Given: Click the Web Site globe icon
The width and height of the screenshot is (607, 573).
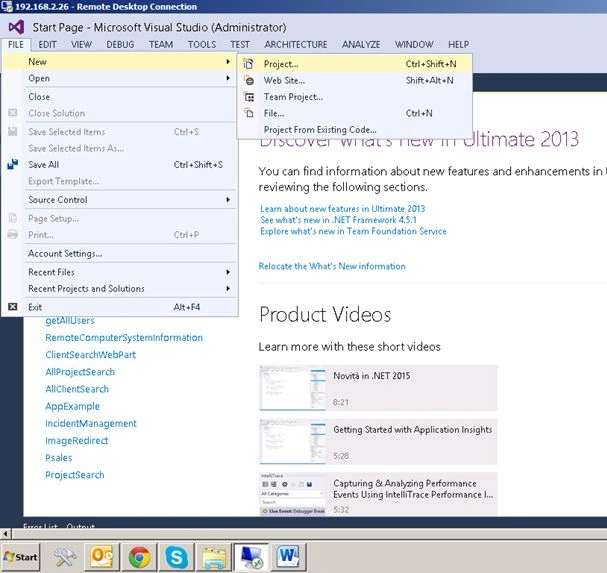Looking at the screenshot, I should [x=249, y=81].
